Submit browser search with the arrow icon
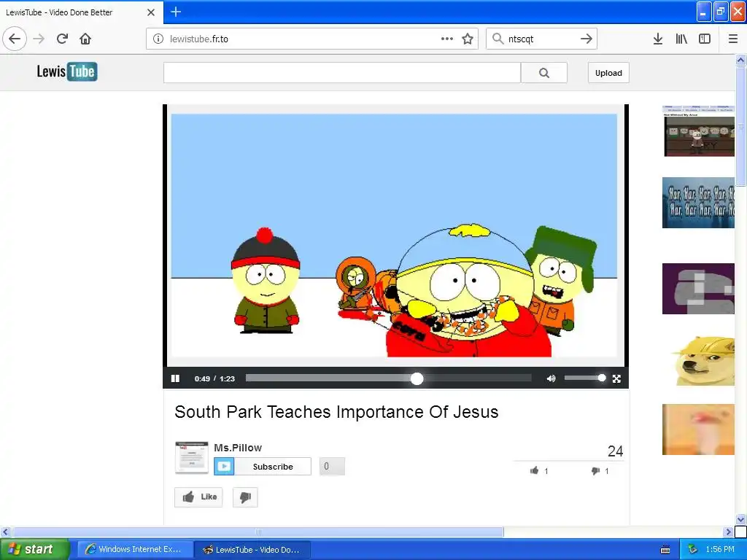 587,39
